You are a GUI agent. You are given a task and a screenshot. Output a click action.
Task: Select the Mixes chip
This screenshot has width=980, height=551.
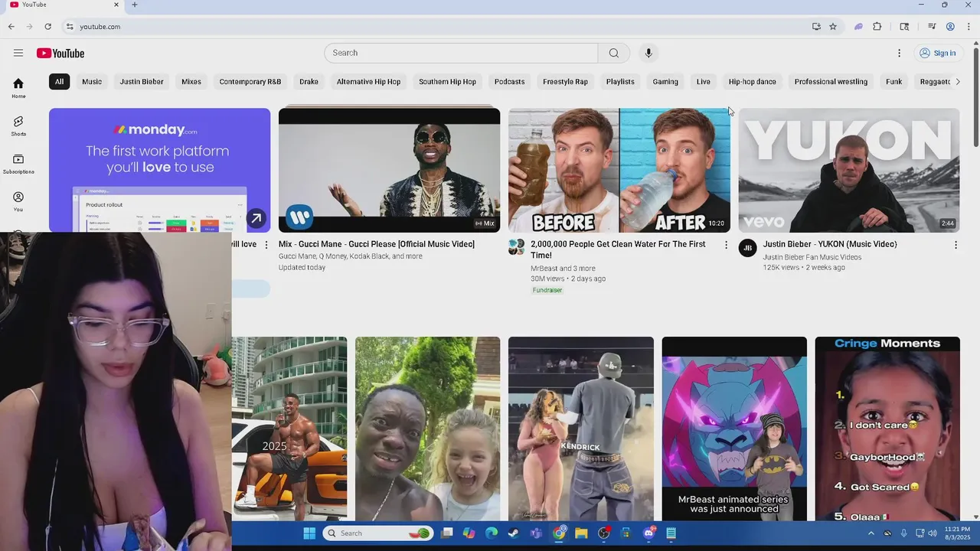coord(191,81)
